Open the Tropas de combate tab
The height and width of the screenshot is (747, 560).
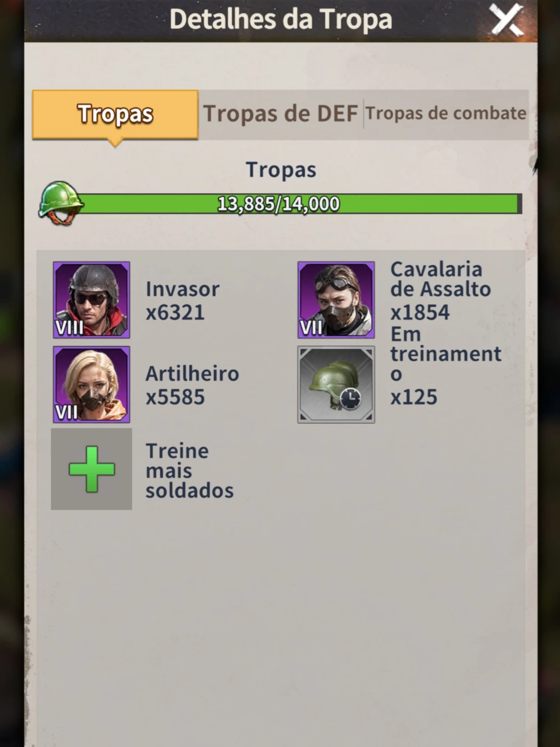point(446,114)
